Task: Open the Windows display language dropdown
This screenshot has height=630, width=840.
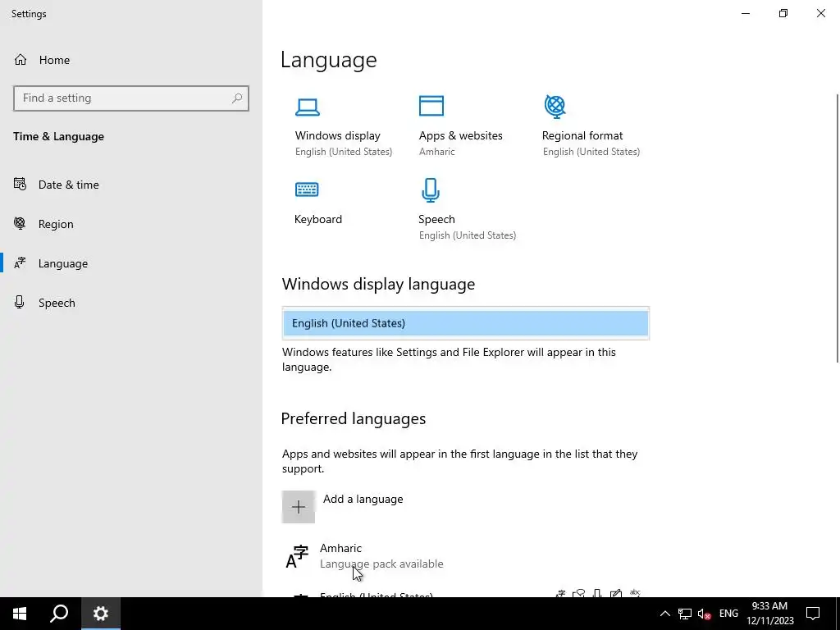Action: point(466,323)
